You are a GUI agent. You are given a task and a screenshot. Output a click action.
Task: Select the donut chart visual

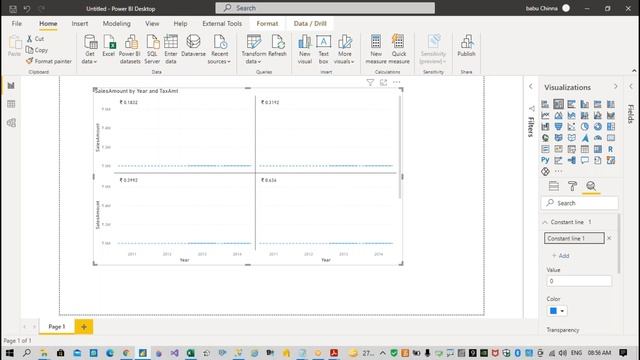click(x=598, y=127)
